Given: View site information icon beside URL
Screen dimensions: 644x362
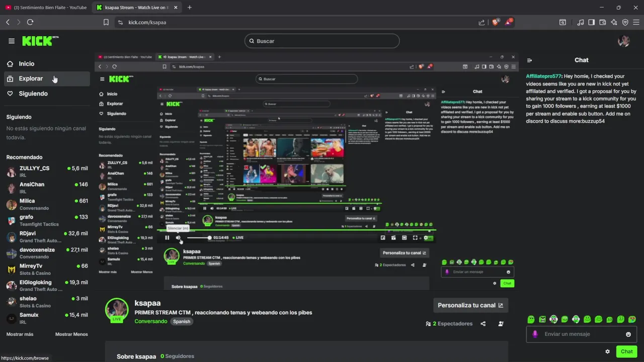Looking at the screenshot, I should (120, 22).
